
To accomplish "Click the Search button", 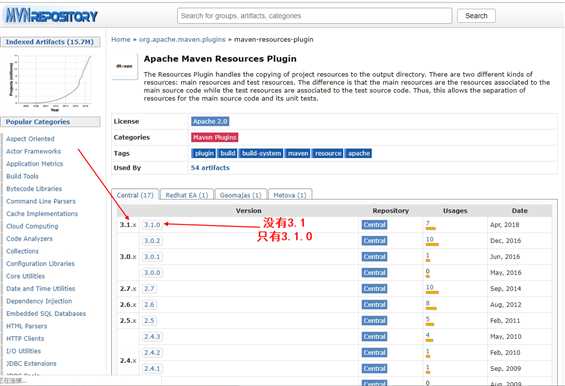I will tap(476, 16).
